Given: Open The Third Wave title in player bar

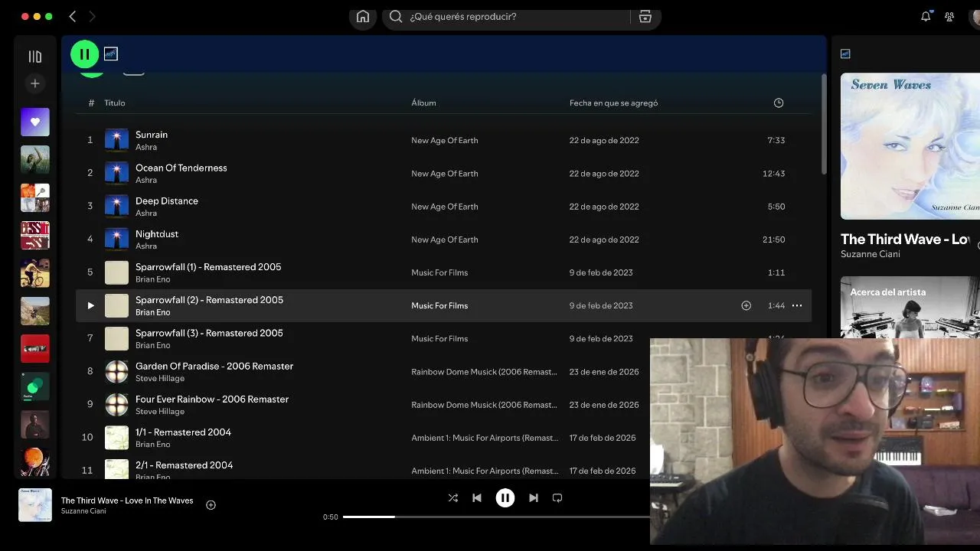Looking at the screenshot, I should [x=127, y=500].
